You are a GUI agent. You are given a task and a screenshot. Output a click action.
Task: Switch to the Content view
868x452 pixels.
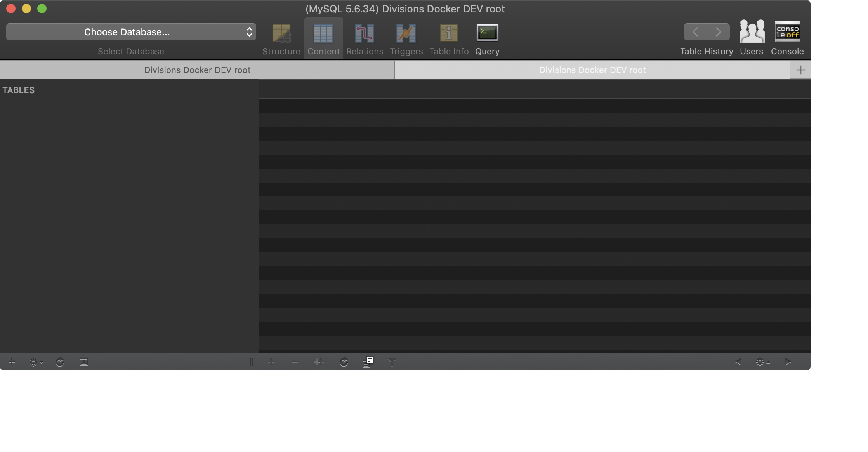[x=323, y=38]
